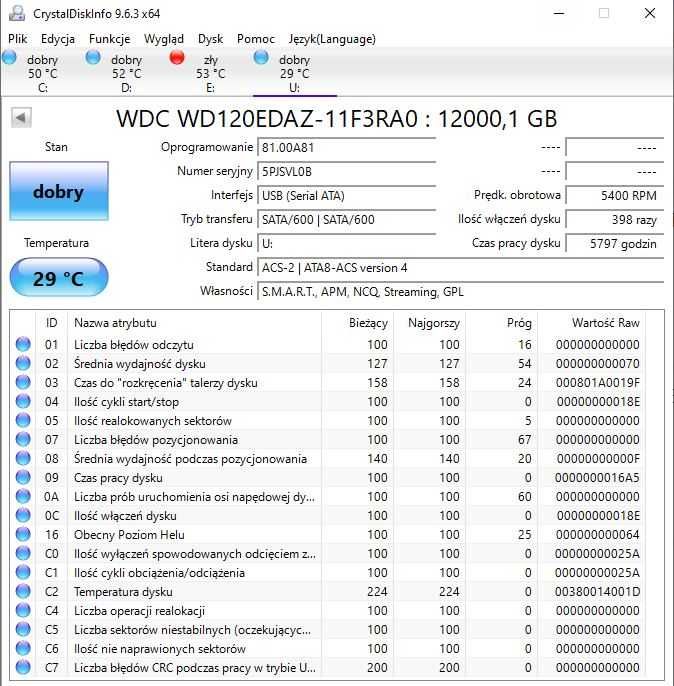Click status orb for attribute 01 row
This screenshot has height=686, width=674.
coord(23,344)
